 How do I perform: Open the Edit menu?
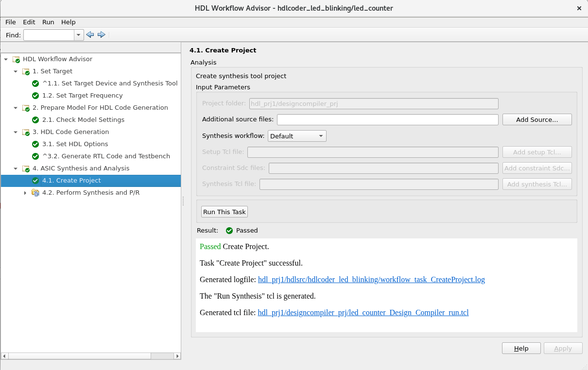[29, 22]
